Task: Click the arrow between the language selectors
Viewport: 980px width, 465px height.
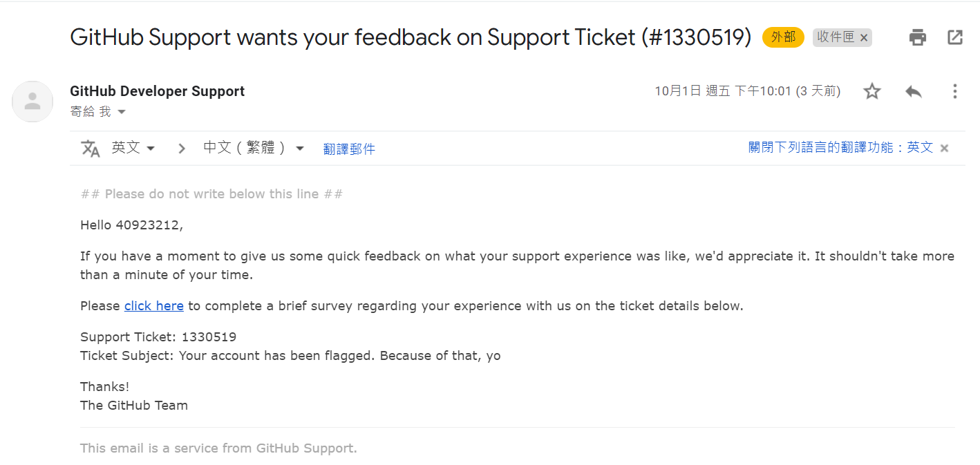Action: [x=181, y=148]
